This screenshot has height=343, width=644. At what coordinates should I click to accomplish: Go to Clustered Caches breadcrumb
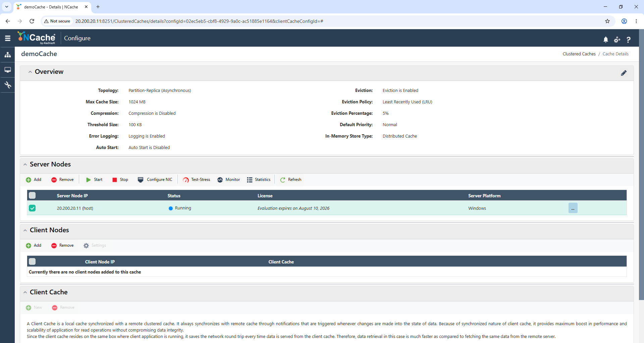[579, 54]
